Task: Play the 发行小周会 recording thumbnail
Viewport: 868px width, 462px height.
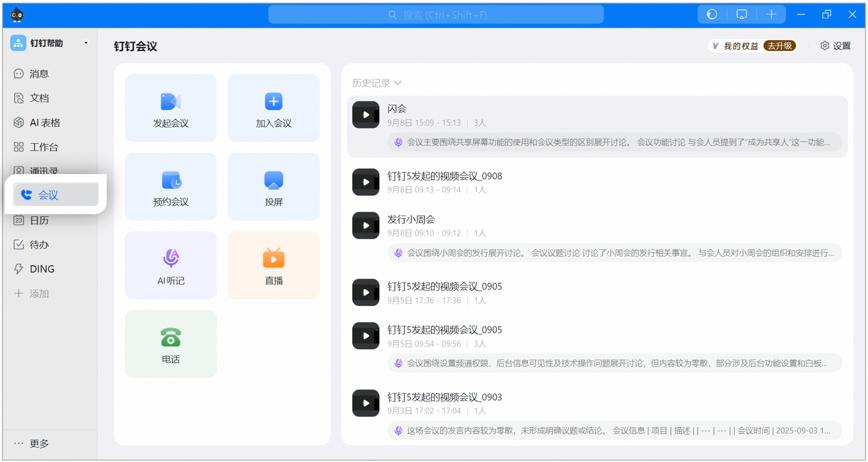Action: [365, 226]
